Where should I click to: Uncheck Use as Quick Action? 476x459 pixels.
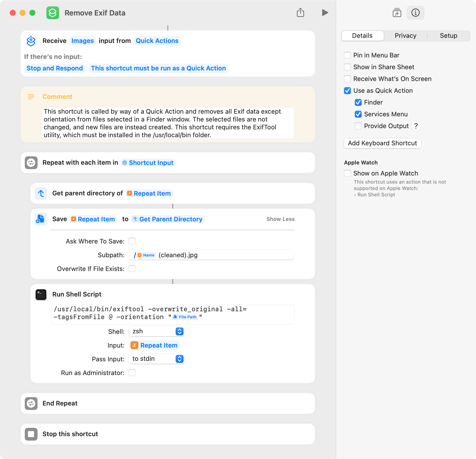[347, 91]
